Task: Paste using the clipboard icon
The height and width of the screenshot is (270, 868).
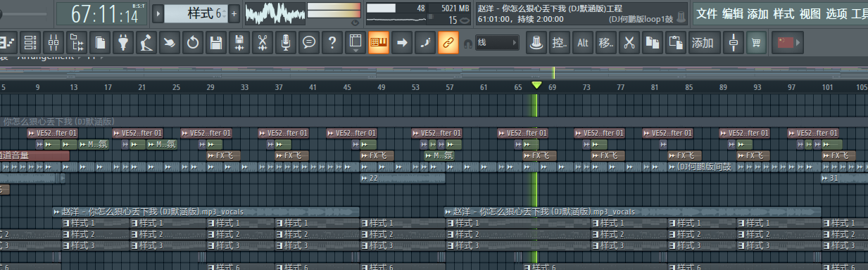Action: tap(675, 43)
